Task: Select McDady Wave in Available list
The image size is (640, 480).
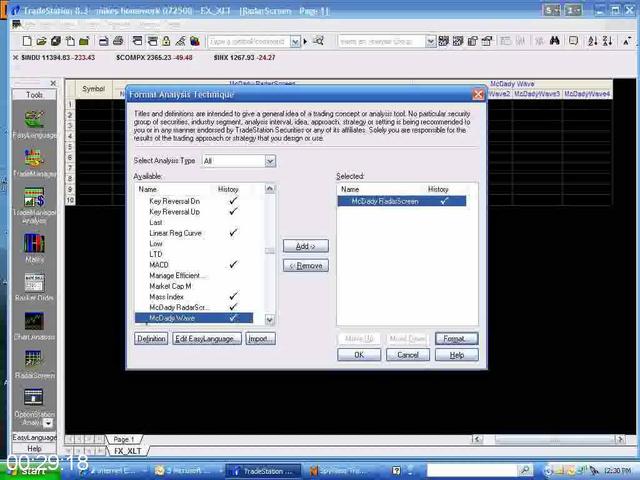Action: (x=194, y=318)
